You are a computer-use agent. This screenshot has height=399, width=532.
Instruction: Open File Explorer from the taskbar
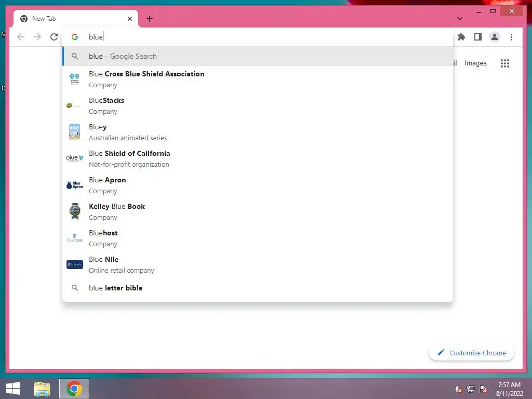[x=42, y=389]
